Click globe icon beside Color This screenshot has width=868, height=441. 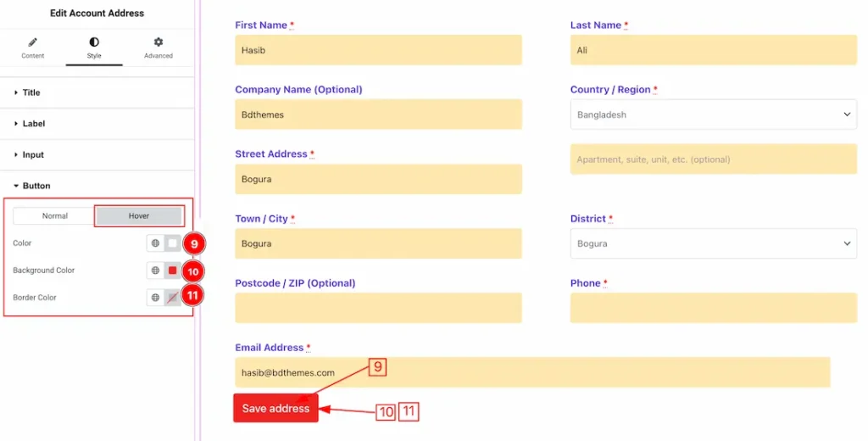(x=156, y=243)
